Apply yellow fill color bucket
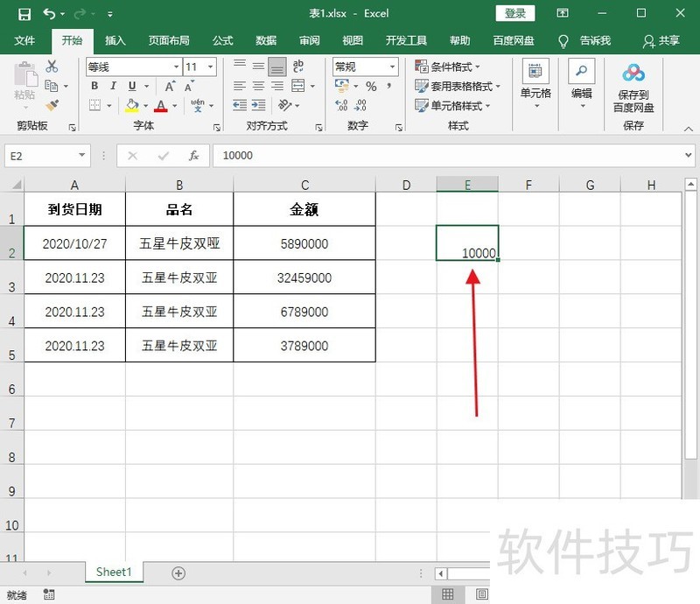700x604 pixels. (x=132, y=106)
